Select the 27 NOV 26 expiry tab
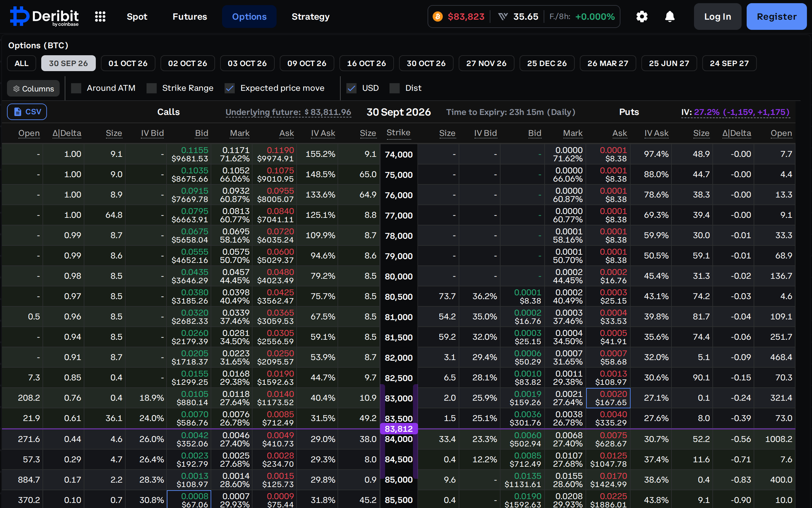 486,63
